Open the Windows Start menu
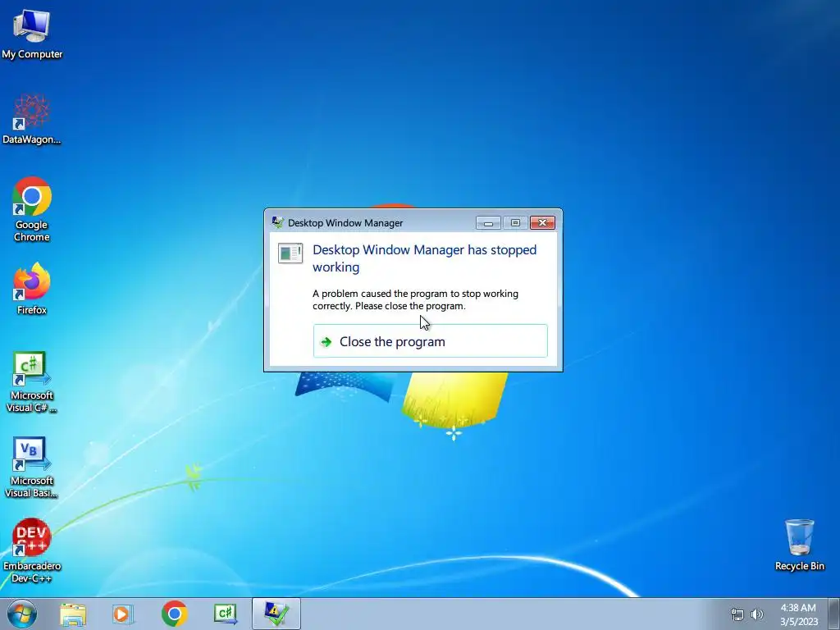 tap(22, 614)
